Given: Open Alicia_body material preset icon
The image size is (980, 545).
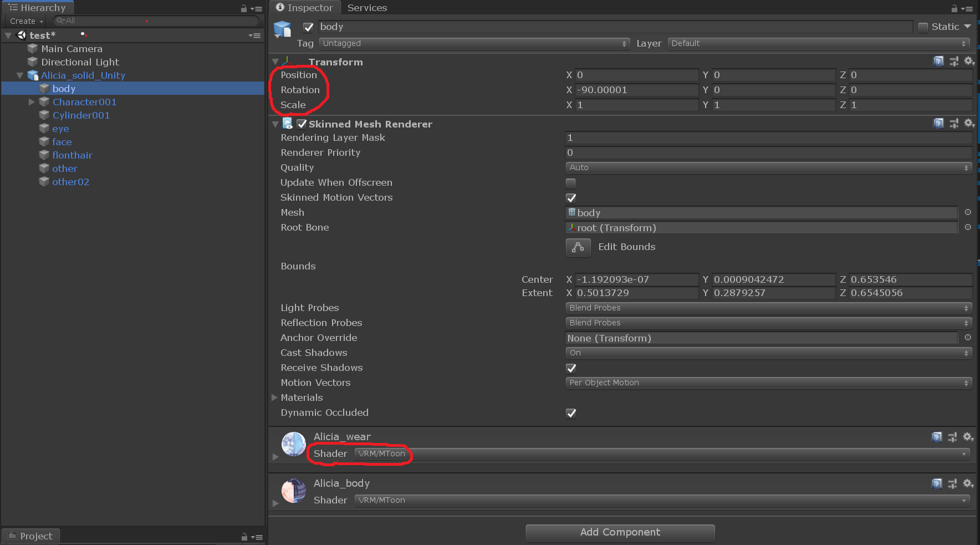Looking at the screenshot, I should [x=952, y=484].
